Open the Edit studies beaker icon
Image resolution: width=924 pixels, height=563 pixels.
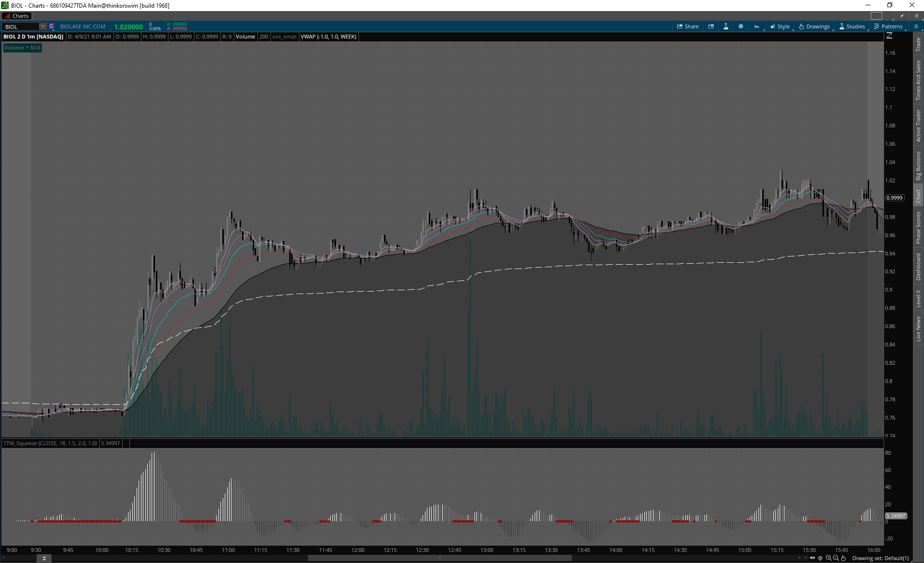(x=726, y=26)
